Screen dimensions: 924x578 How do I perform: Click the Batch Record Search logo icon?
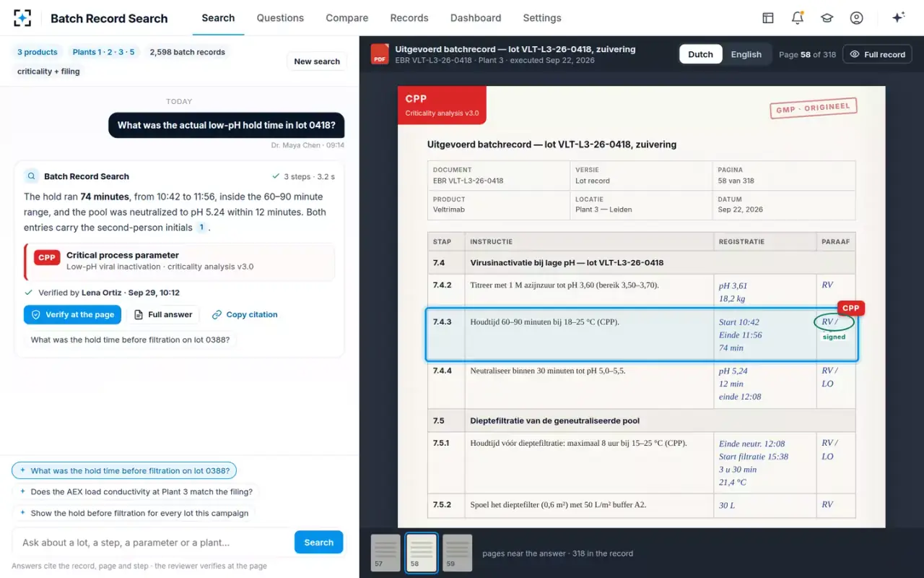click(x=22, y=18)
